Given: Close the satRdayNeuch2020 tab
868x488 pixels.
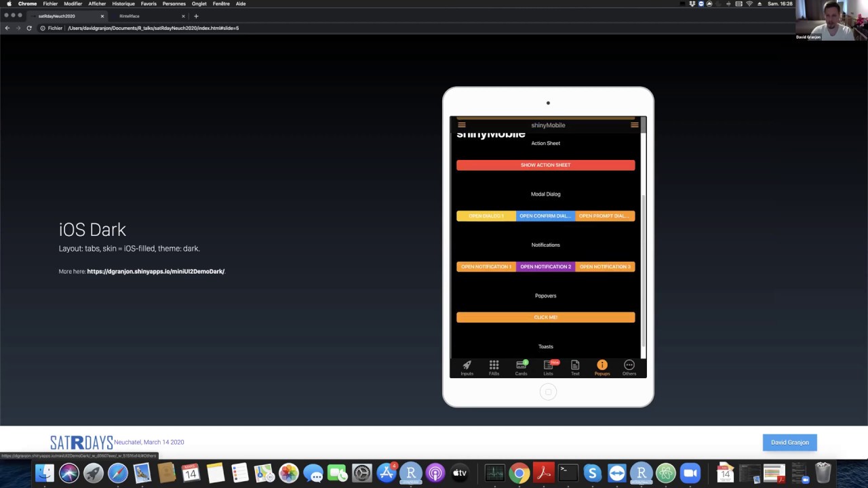Looking at the screenshot, I should (x=102, y=16).
